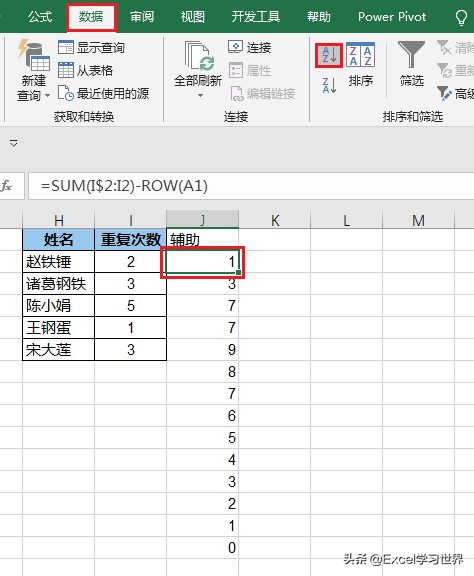
Task: Open the 视图 ribbon tab
Action: point(193,17)
